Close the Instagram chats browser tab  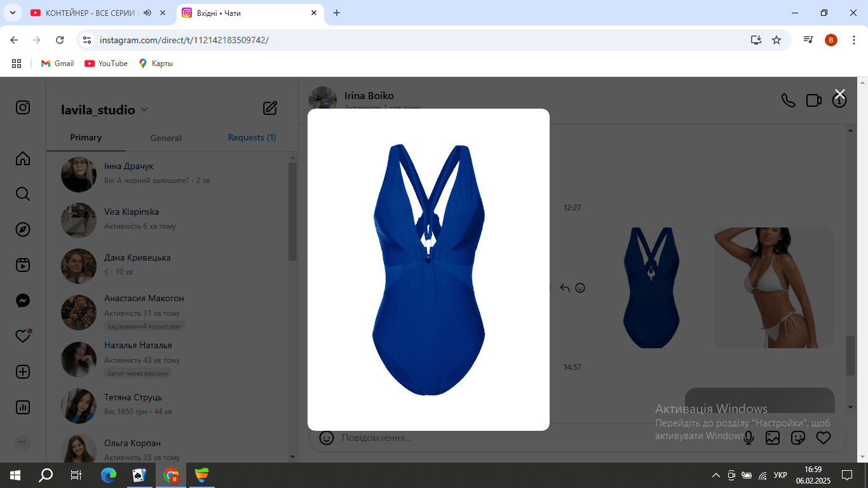[x=314, y=13]
